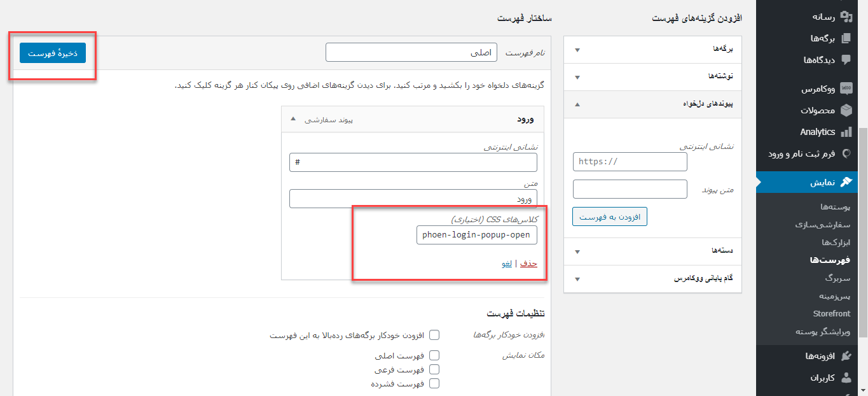Check the فهرست فشرده location checkbox
Screen dimensions: 868x396
(x=434, y=383)
